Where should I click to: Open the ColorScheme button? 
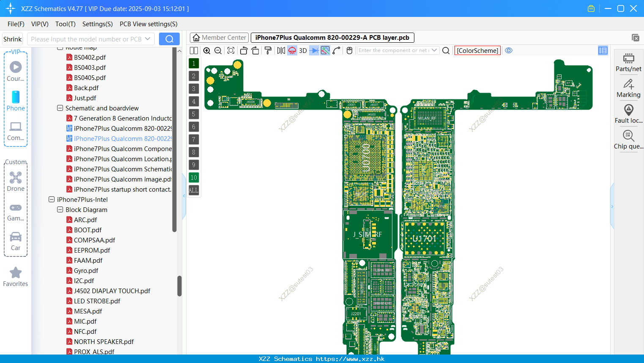(477, 50)
